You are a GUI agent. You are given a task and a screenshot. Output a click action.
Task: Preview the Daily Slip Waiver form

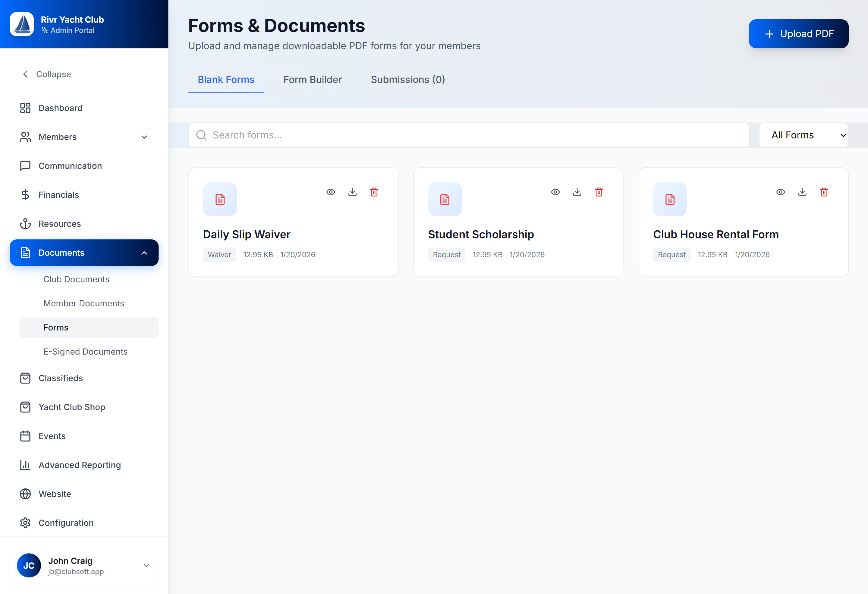[x=331, y=192]
